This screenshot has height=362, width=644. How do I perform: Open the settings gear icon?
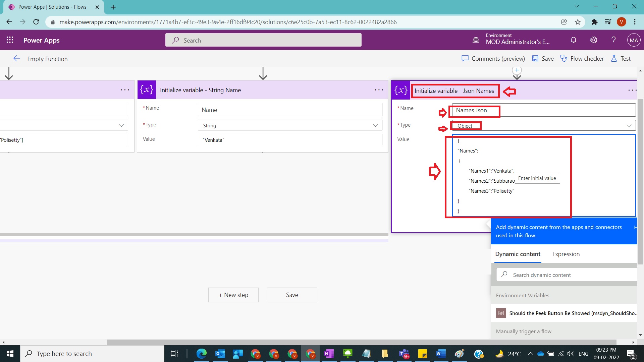(x=594, y=40)
